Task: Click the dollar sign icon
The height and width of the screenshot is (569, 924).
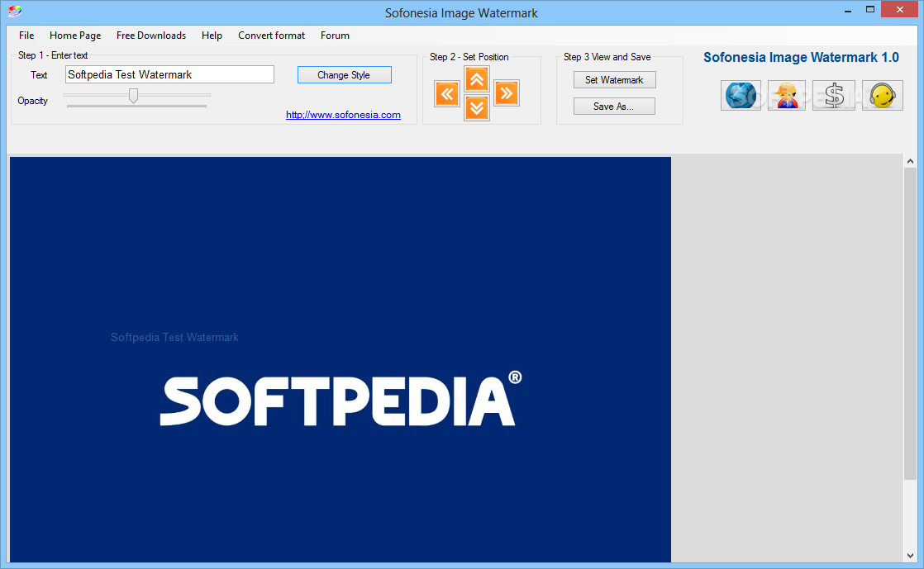Action: (834, 96)
